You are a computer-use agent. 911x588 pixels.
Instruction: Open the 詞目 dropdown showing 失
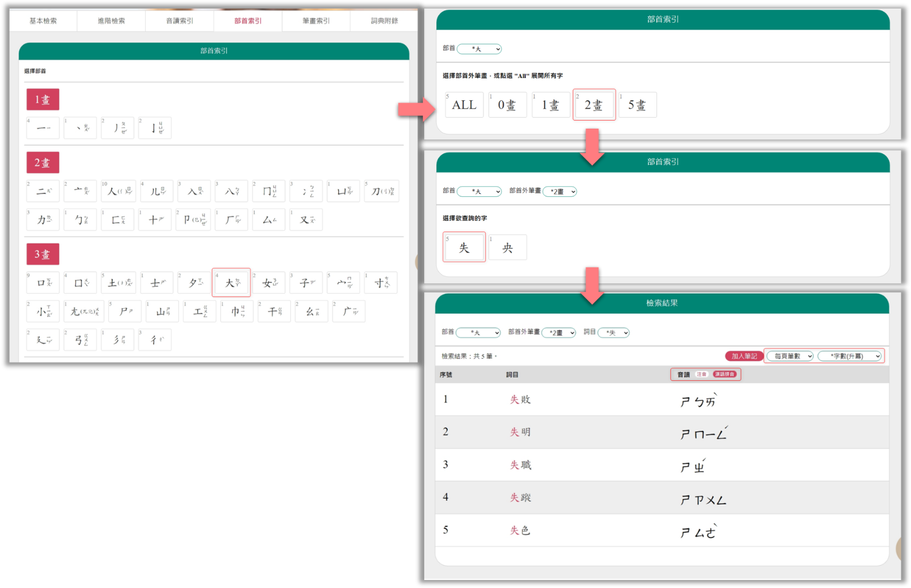tap(614, 332)
